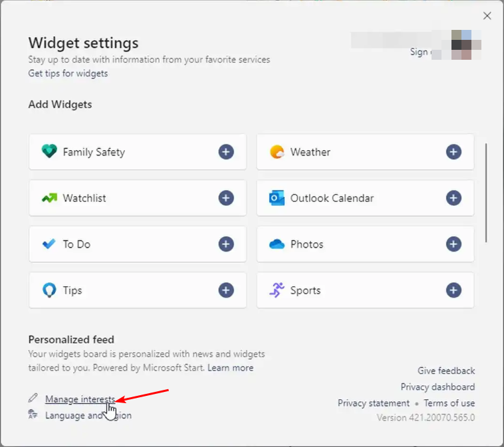Open the Manage interests link
The width and height of the screenshot is (504, 447).
coord(80,399)
